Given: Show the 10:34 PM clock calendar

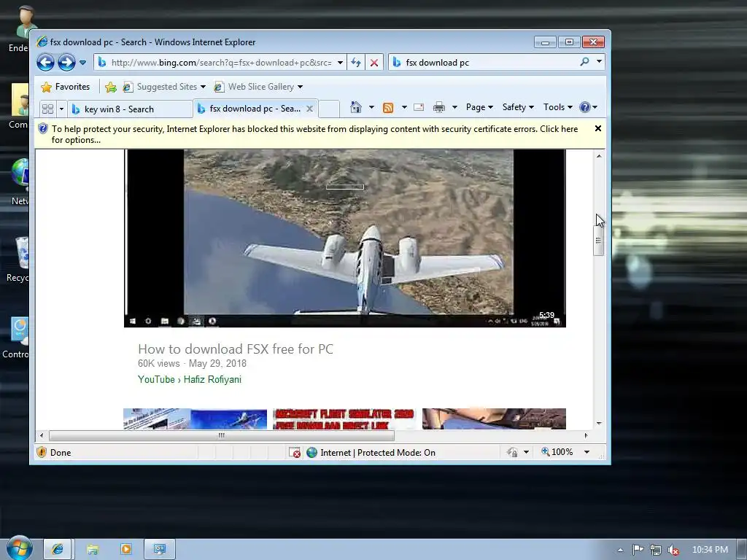Looking at the screenshot, I should 710,550.
